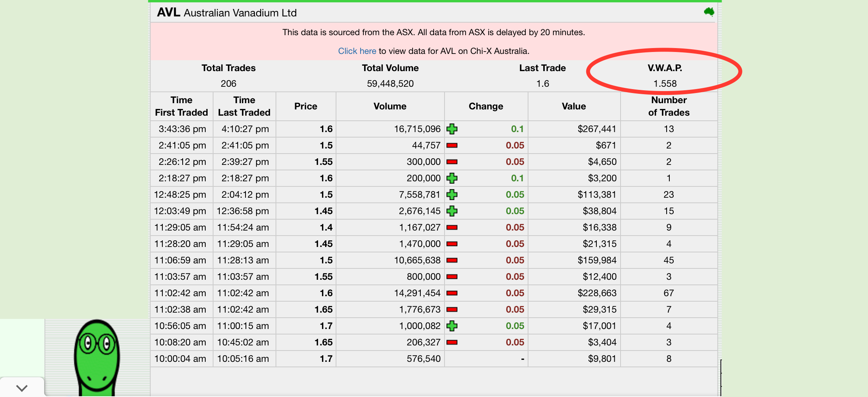Image resolution: width=868 pixels, height=397 pixels.
Task: Click the 'Price' column header
Action: (306, 106)
